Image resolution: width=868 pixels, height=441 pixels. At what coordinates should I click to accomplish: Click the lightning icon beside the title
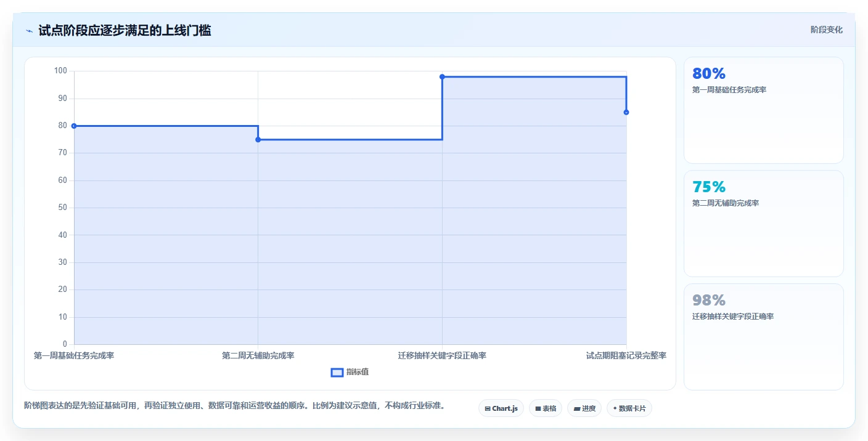tap(29, 31)
